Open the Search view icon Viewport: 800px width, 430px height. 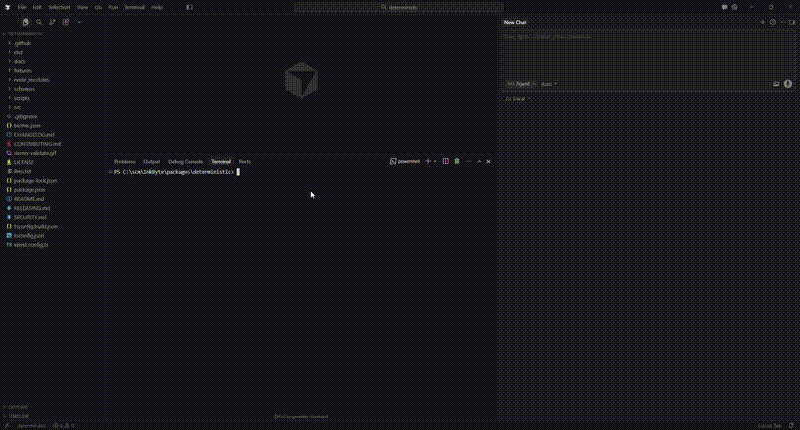pyautogui.click(x=39, y=22)
